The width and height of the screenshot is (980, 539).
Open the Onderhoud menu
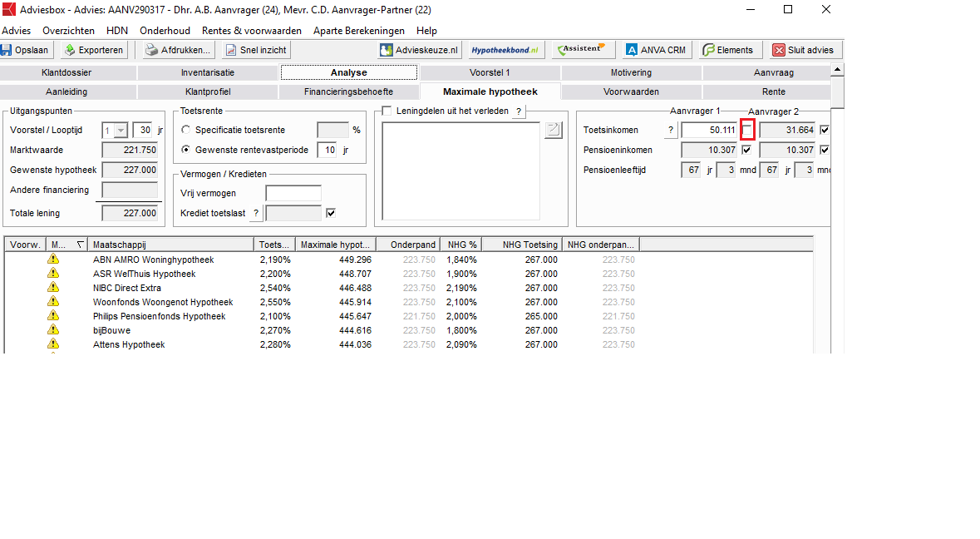[x=165, y=31]
